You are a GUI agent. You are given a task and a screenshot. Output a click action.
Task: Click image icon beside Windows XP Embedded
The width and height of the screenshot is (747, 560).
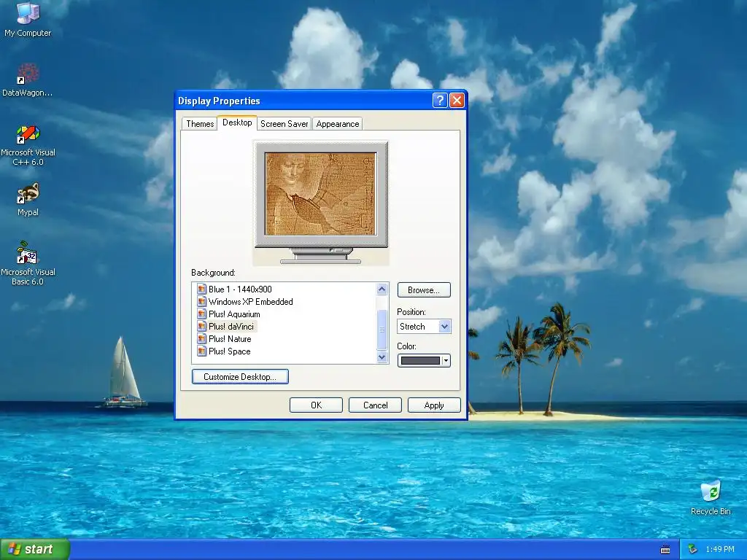coord(201,301)
